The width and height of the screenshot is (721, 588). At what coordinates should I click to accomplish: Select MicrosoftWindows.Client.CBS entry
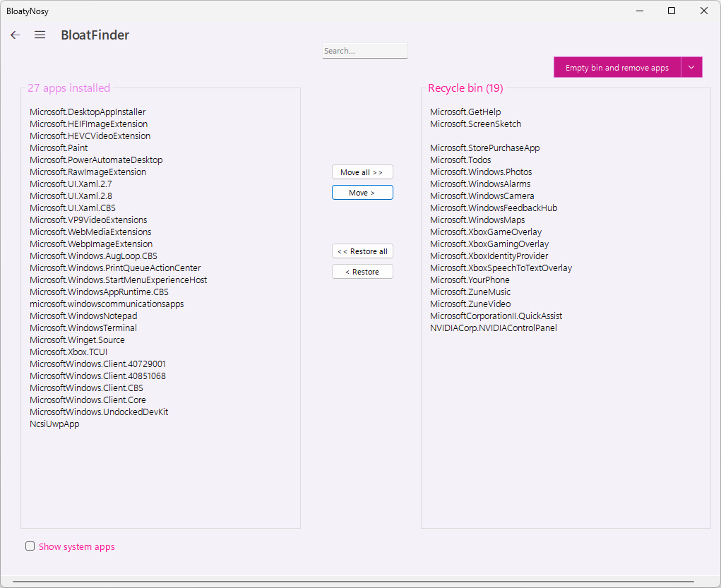coord(86,388)
